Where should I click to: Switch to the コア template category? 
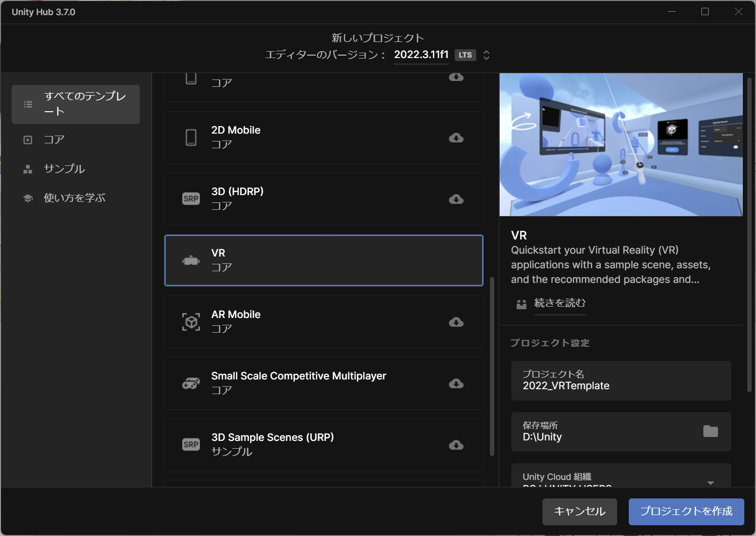tap(54, 140)
